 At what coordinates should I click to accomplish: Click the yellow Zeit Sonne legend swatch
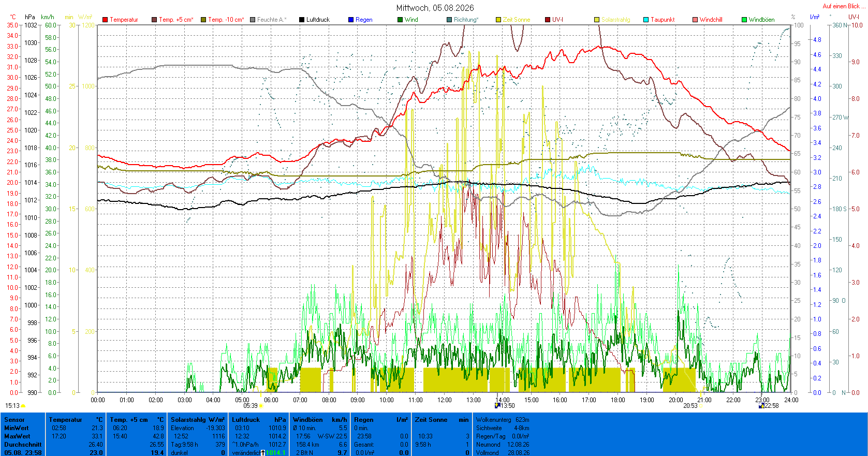point(498,20)
